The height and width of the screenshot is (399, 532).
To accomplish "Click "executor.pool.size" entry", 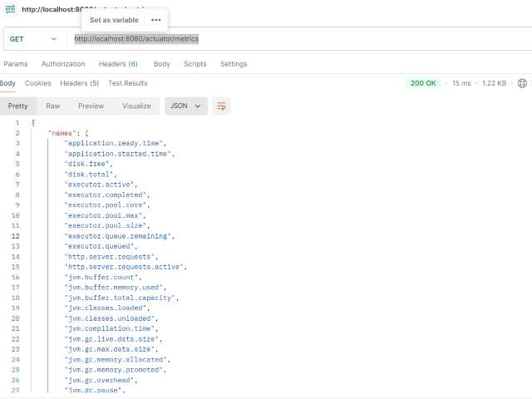I will coord(106,225).
